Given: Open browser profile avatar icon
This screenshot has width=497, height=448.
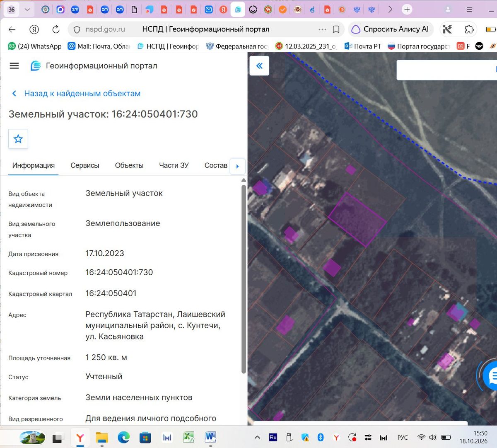Looking at the screenshot, I should pos(448,9).
